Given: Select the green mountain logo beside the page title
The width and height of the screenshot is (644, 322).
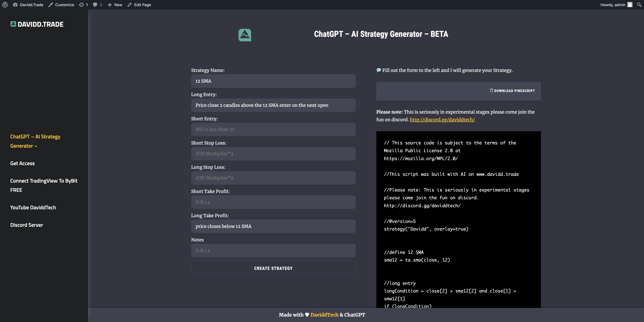Looking at the screenshot, I should 245,35.
